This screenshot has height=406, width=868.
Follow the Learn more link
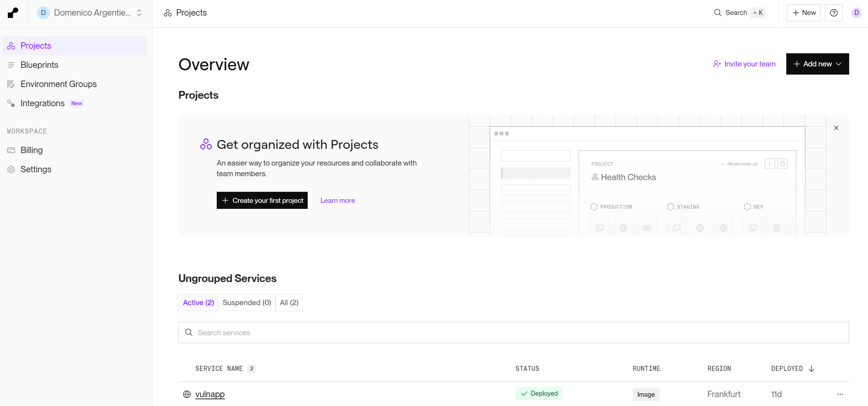(x=338, y=200)
